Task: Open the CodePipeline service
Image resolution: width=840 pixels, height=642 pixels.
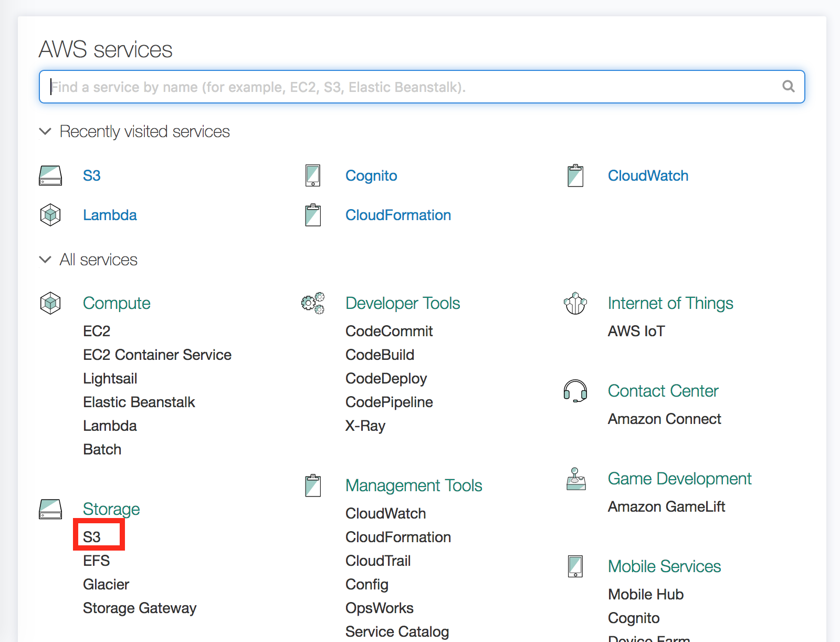Action: click(389, 402)
